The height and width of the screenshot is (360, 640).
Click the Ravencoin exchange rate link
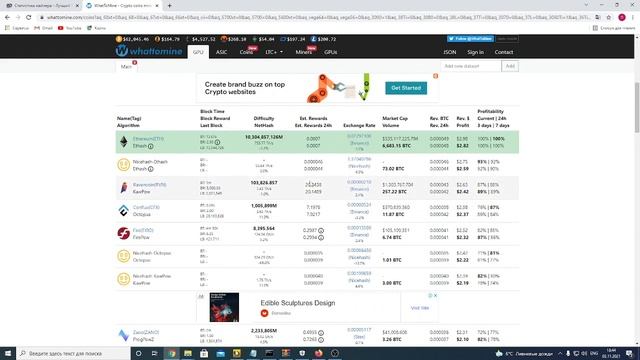[359, 182]
